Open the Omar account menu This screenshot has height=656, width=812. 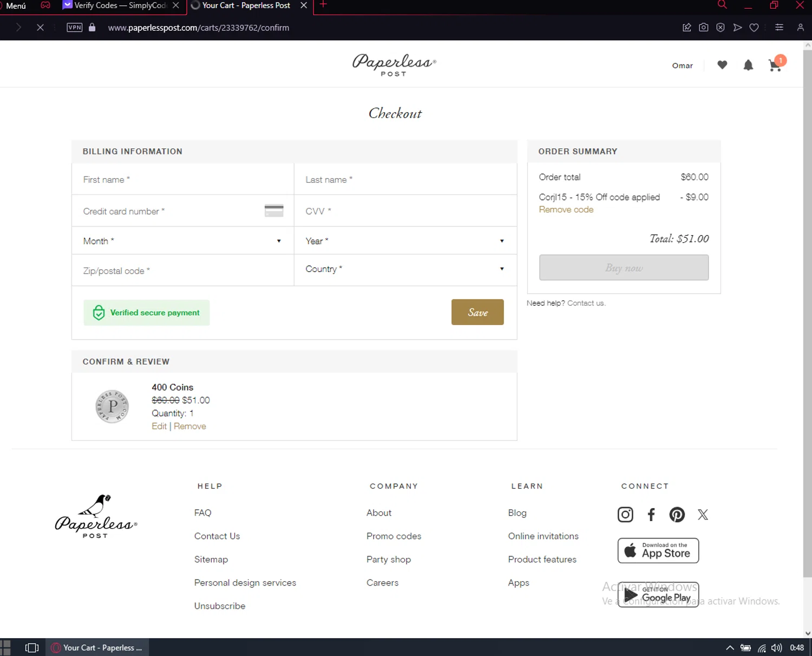(x=682, y=66)
